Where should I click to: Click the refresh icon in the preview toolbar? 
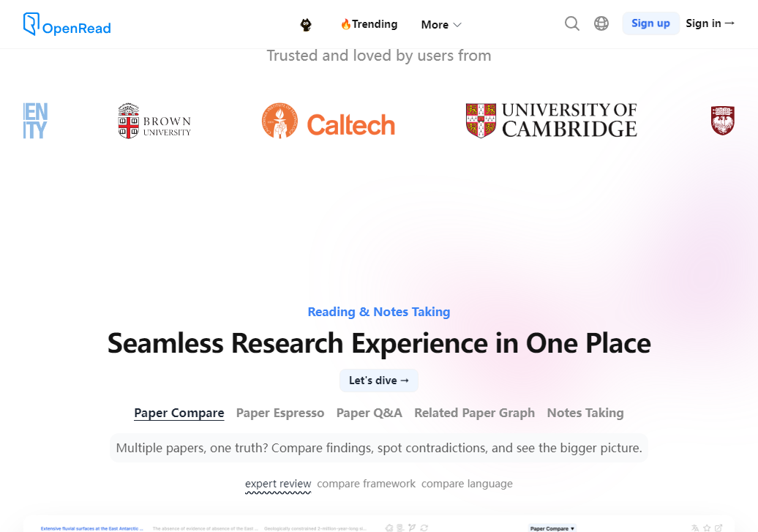click(x=424, y=528)
